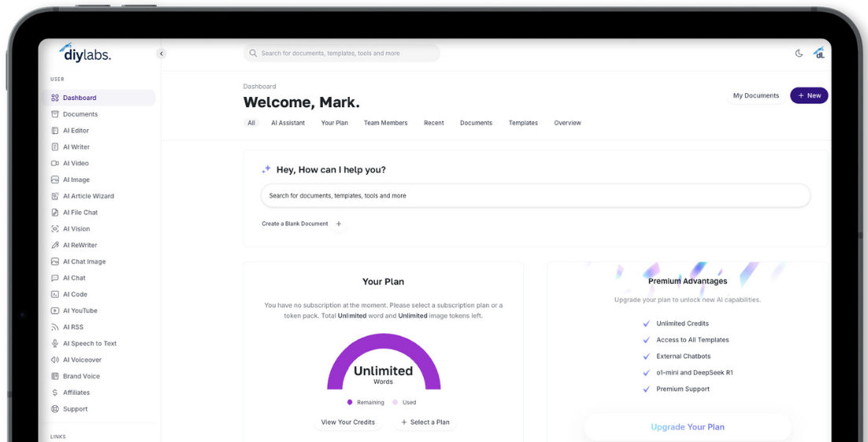Image resolution: width=868 pixels, height=442 pixels.
Task: Click Access to All Templates text
Action: click(692, 340)
